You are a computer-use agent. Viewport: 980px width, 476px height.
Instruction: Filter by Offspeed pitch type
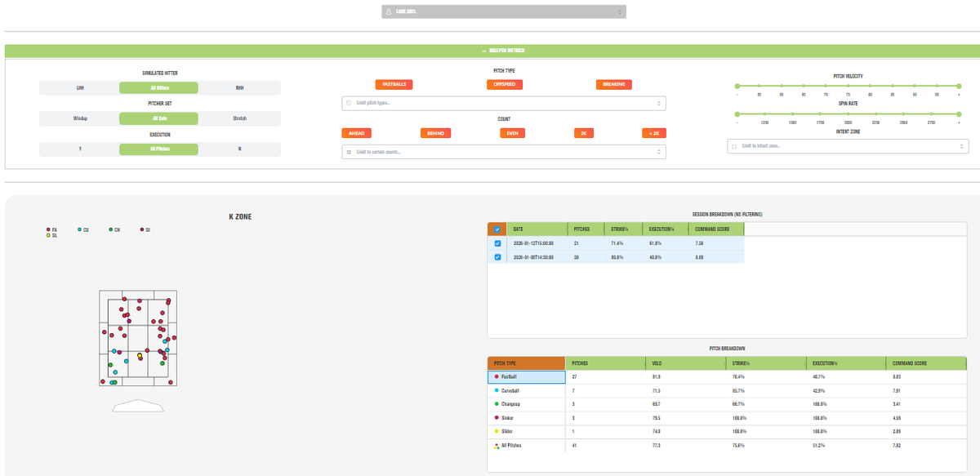[504, 84]
